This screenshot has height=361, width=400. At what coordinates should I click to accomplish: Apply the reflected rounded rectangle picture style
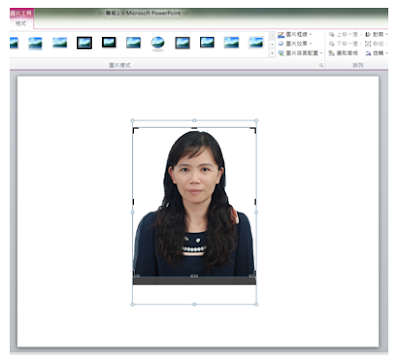click(x=35, y=43)
